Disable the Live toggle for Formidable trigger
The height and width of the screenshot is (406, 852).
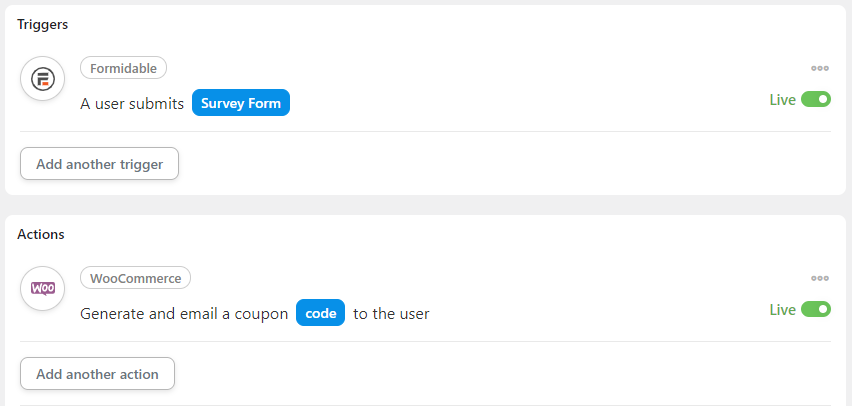[816, 99]
